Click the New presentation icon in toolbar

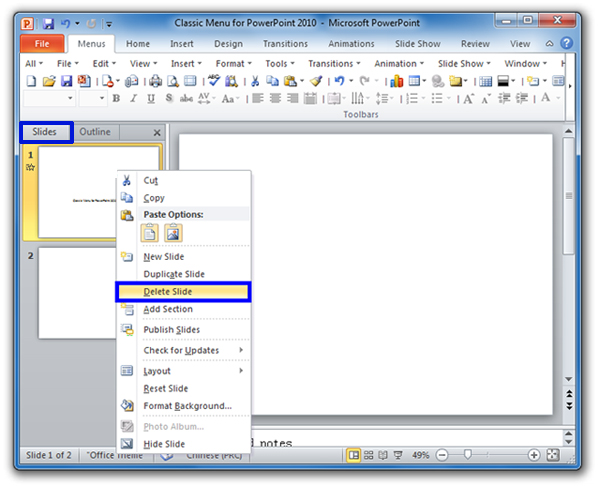click(x=31, y=81)
